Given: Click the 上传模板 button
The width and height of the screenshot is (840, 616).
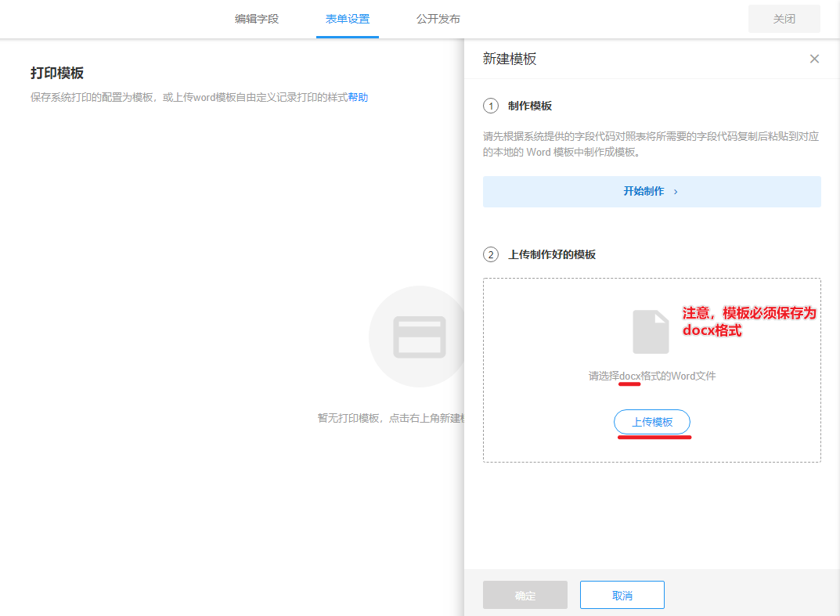Looking at the screenshot, I should point(652,422).
